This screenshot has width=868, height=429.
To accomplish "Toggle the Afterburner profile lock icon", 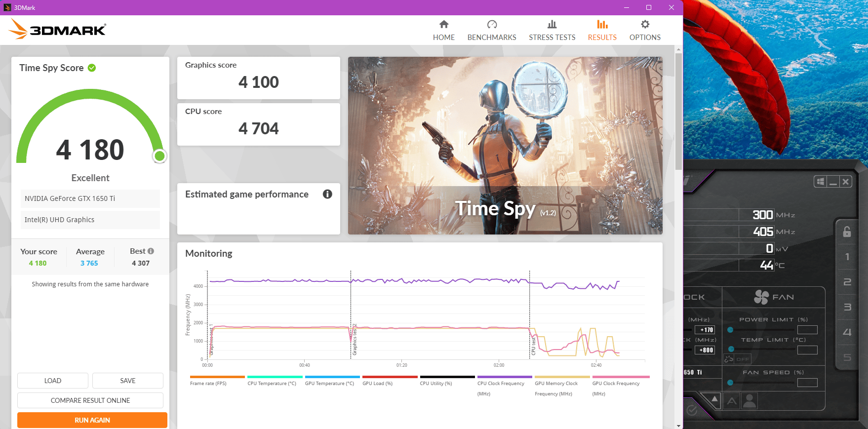I will 847,232.
